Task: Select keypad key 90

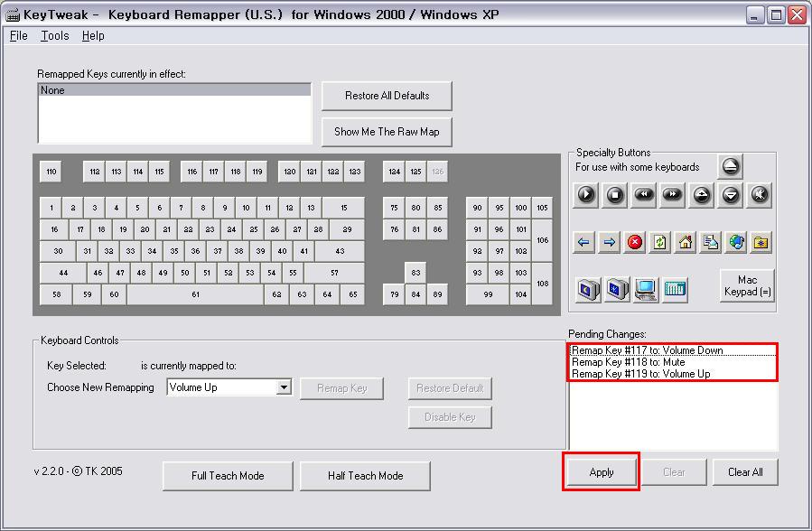Action: (x=477, y=208)
